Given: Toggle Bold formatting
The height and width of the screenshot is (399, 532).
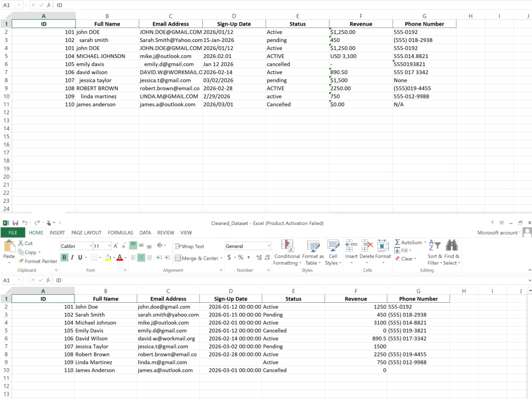Looking at the screenshot, I should click(x=64, y=257).
